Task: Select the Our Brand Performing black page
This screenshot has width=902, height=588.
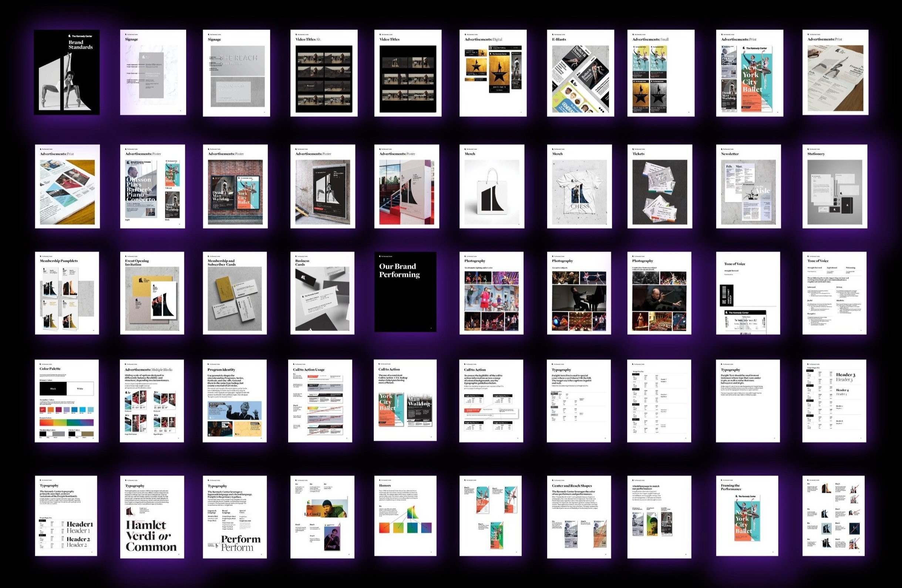Action: [x=405, y=292]
